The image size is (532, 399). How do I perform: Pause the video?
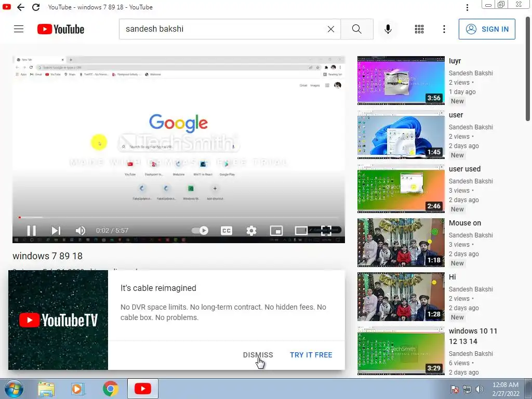[x=31, y=231]
